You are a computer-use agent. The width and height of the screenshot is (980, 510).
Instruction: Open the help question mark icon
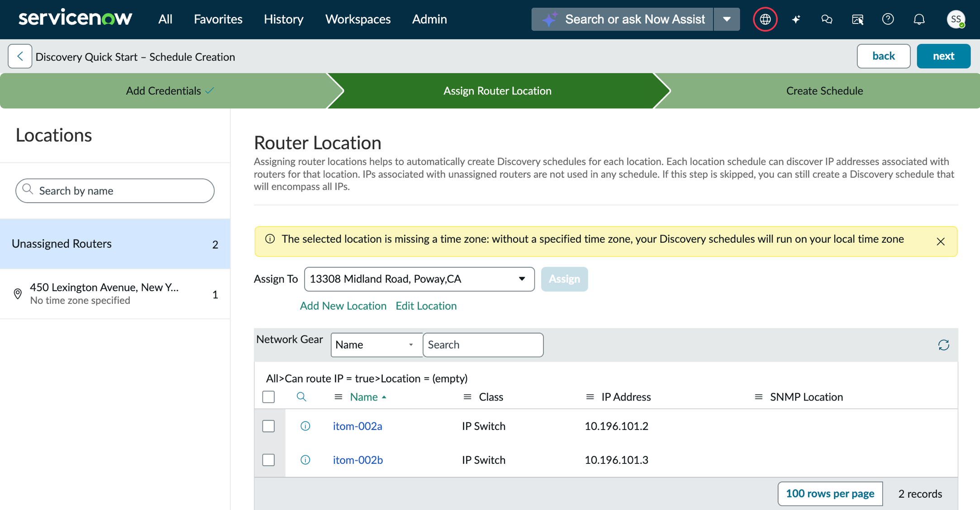888,19
